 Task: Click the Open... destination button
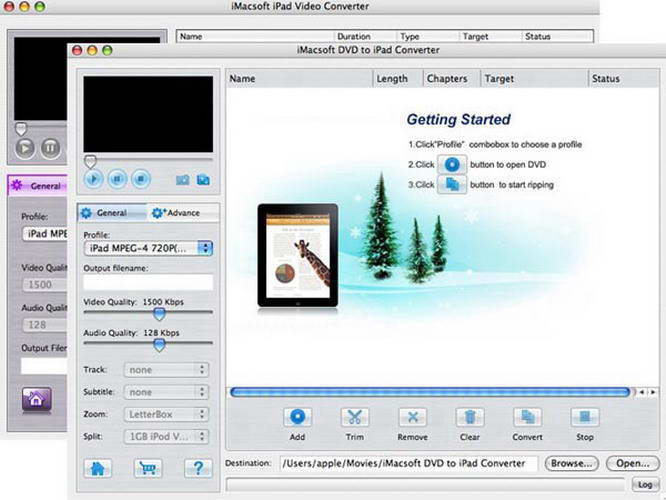click(632, 463)
